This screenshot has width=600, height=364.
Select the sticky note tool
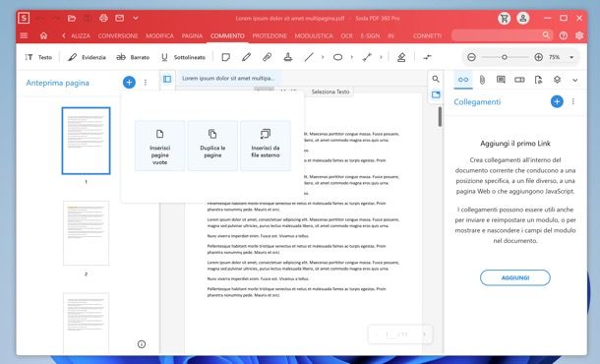point(226,57)
